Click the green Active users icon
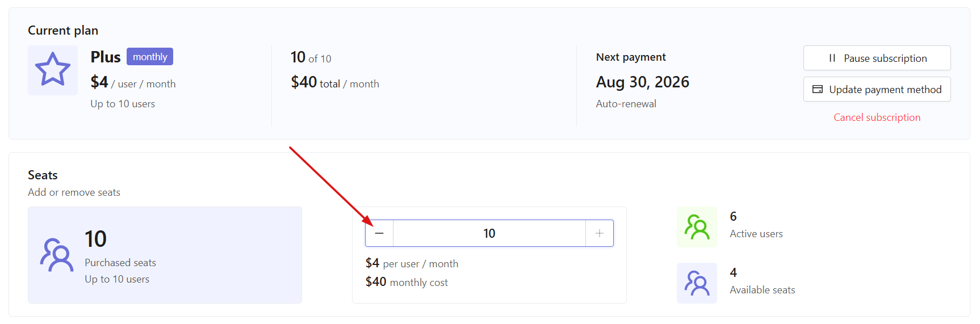980x324 pixels. click(x=697, y=227)
